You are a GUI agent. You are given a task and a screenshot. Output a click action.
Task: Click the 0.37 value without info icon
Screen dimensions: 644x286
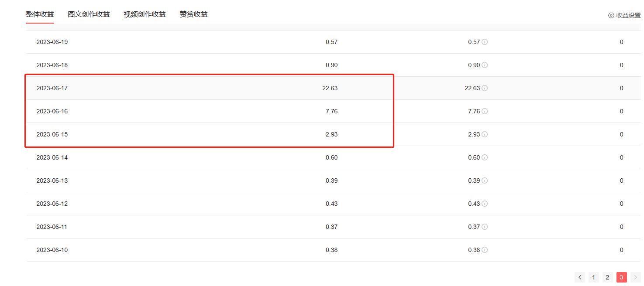331,227
